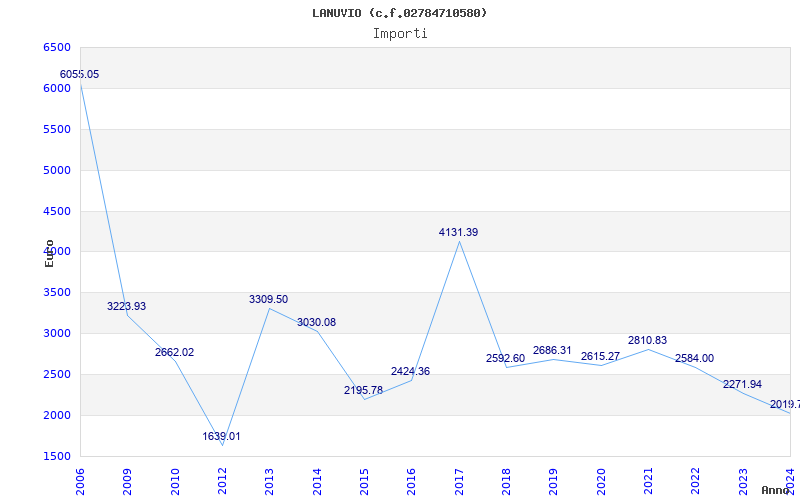The width and height of the screenshot is (800, 500).
Task: Click the 2014 x-axis year label
Action: (x=317, y=482)
